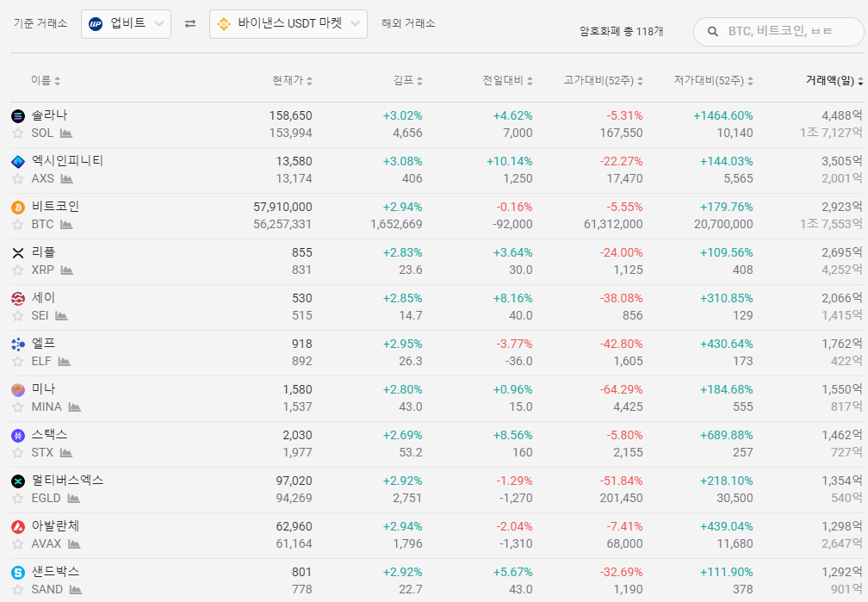The height and width of the screenshot is (602, 868).
Task: Swap exchanges with the arrows icon
Action: [189, 24]
